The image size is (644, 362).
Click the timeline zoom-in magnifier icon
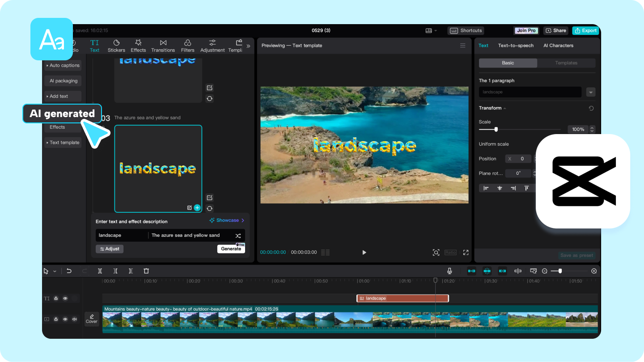[x=594, y=271]
